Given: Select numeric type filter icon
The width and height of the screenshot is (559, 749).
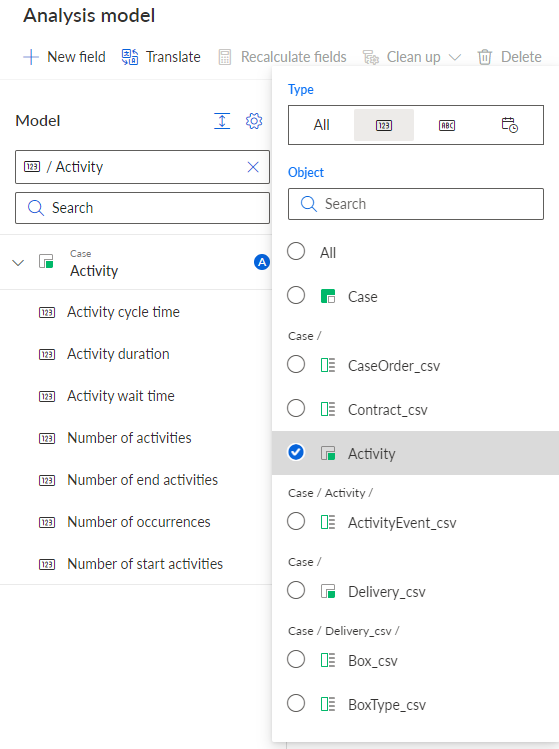Looking at the screenshot, I should click(x=384, y=125).
